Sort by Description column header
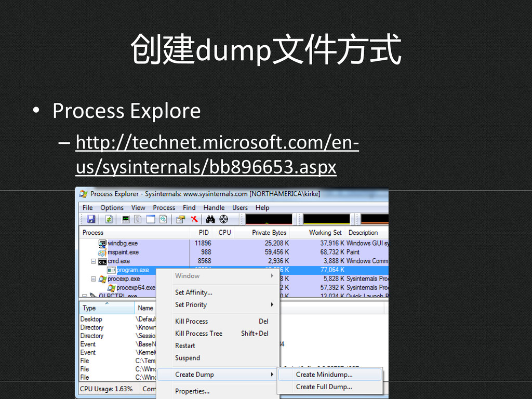 point(367,233)
